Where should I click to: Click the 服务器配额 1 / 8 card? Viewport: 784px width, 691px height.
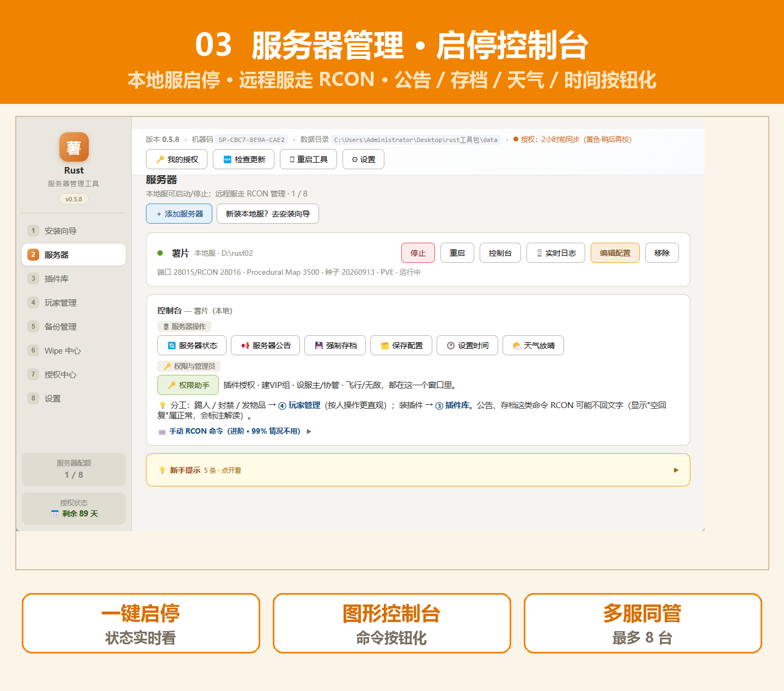pos(73,469)
